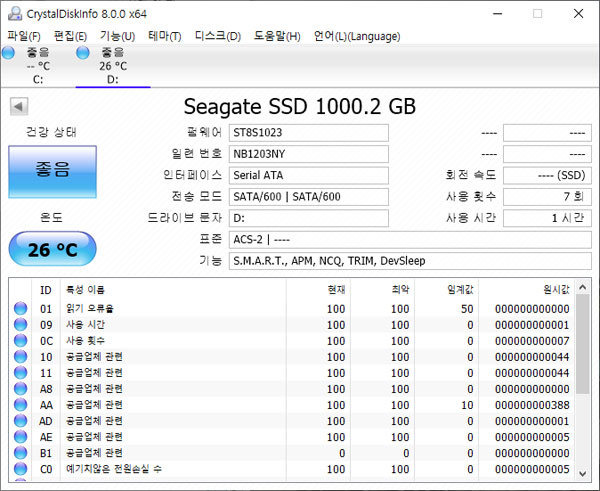Open the 테마(T) menu

(x=165, y=36)
